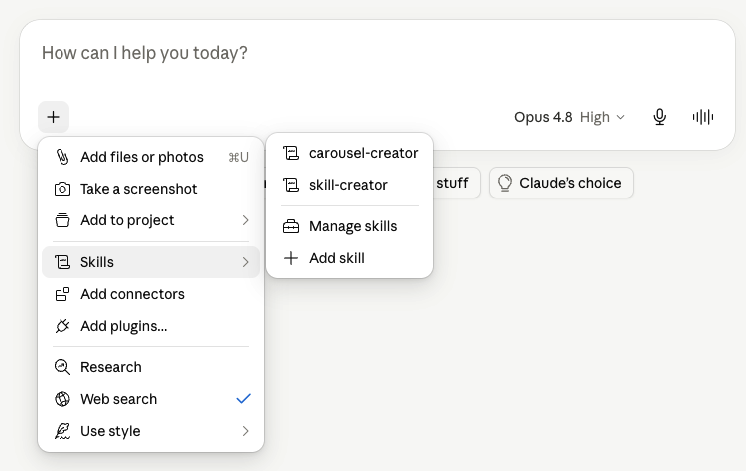Click the Use style label text
The width and height of the screenshot is (746, 471).
click(x=110, y=431)
